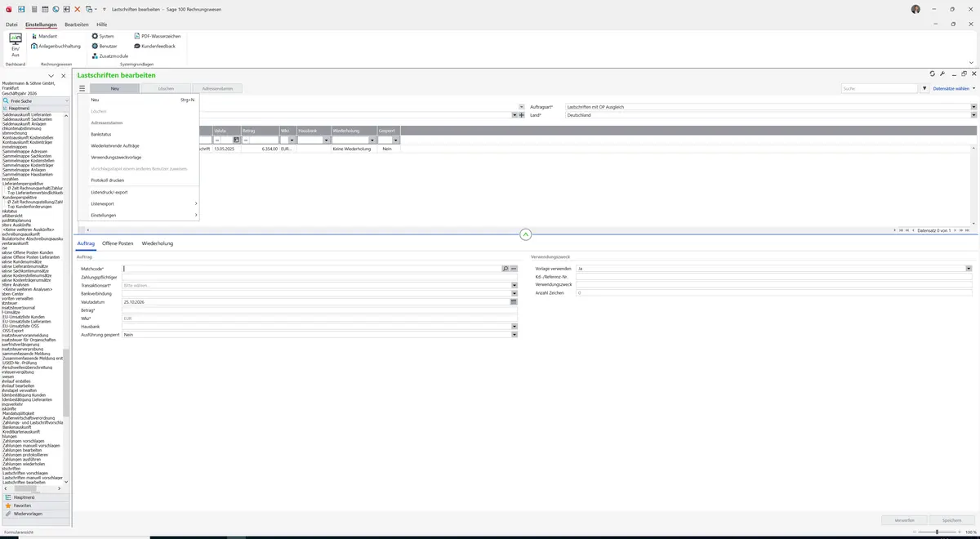Open the Land dropdown
This screenshot has height=539, width=980.
point(973,115)
